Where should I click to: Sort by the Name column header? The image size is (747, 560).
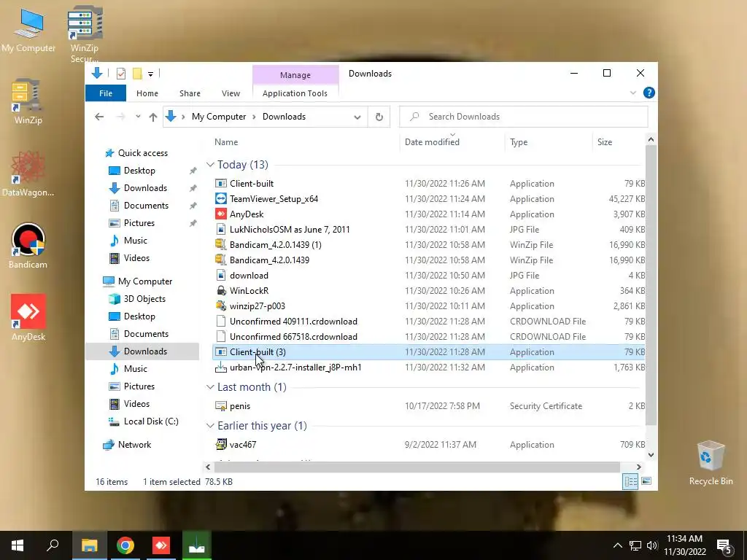click(x=305, y=142)
